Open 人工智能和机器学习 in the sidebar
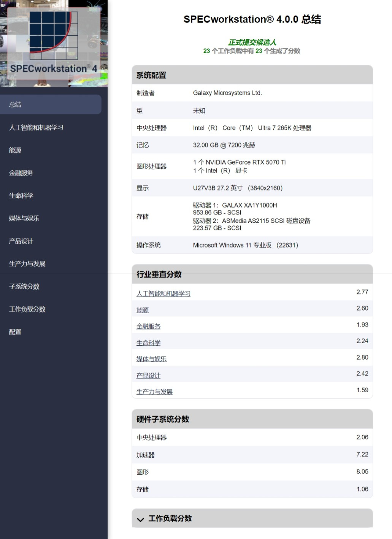This screenshot has height=539, width=392. tap(36, 127)
